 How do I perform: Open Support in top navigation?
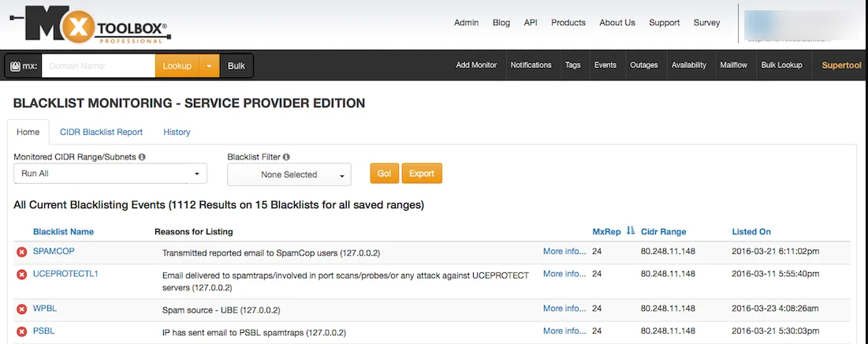pos(665,23)
